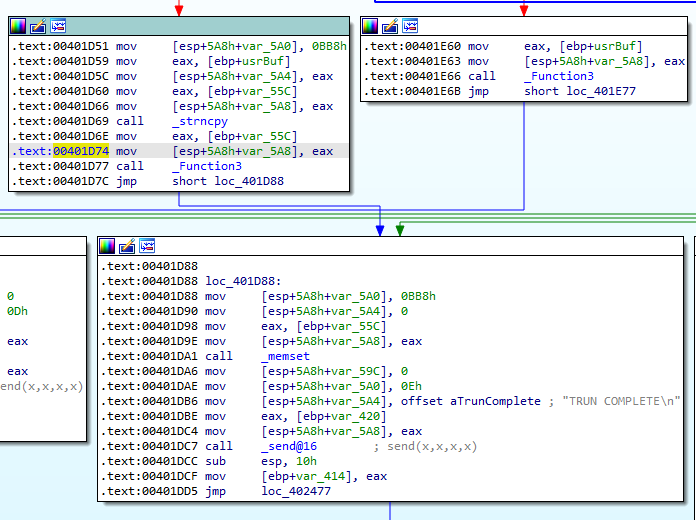Click title bar of block 00401D51
The width and height of the screenshot is (696, 520).
pos(179,27)
